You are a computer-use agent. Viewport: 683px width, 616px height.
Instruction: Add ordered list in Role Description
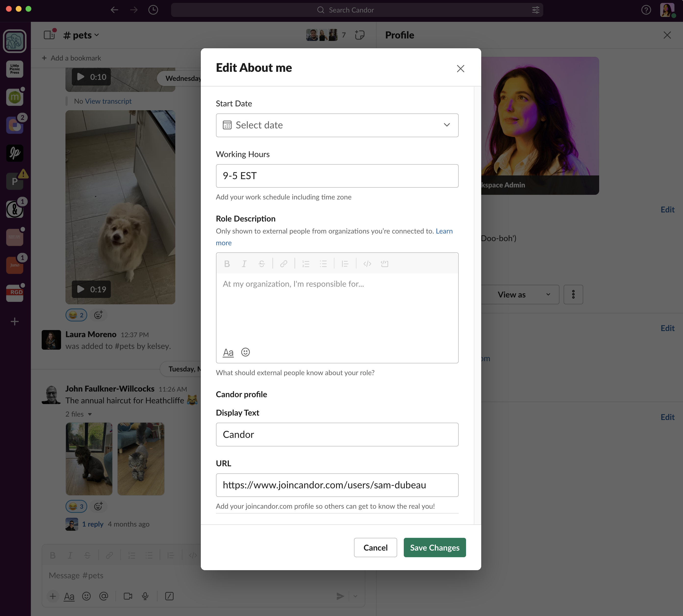[x=306, y=264]
